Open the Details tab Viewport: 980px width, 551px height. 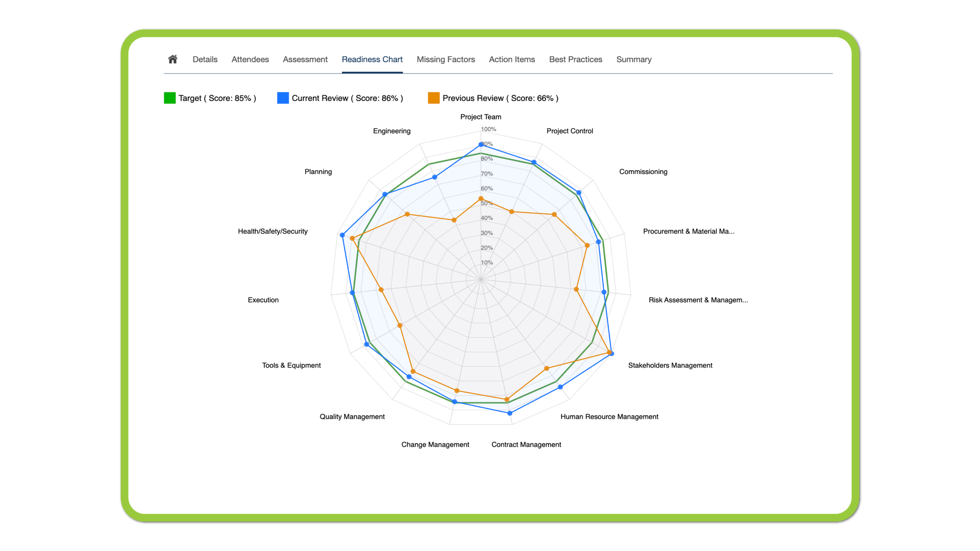[205, 59]
